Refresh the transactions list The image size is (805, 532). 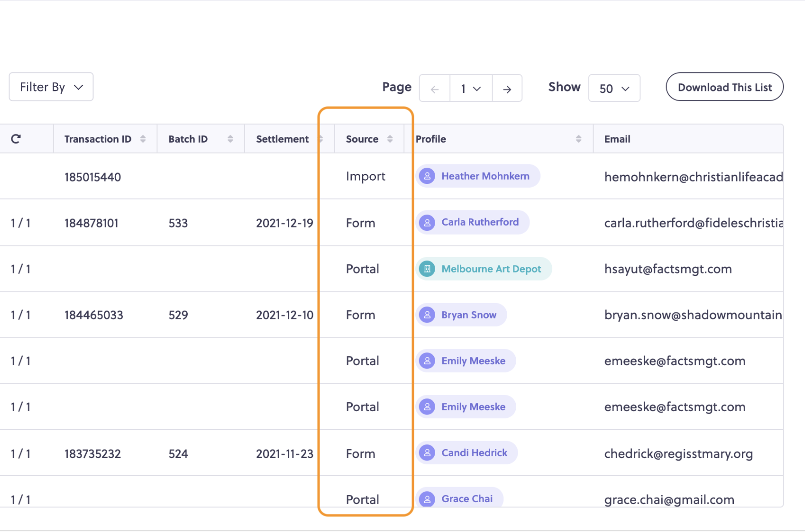16,139
